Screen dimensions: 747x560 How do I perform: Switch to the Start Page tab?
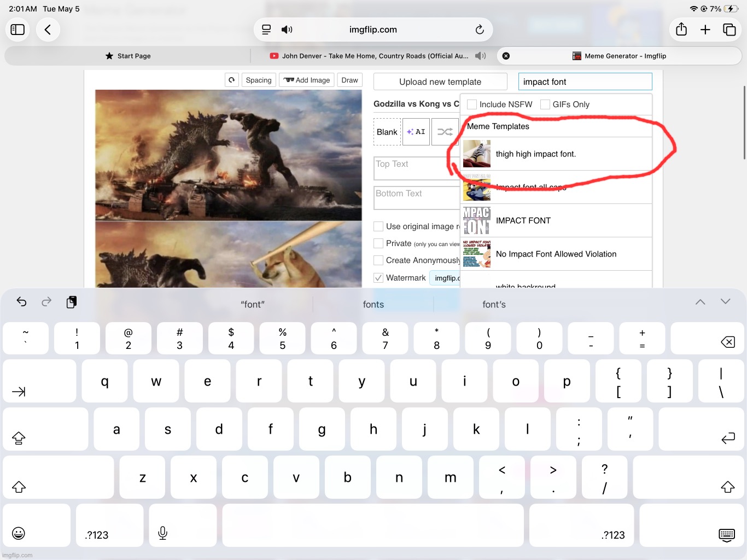tap(128, 56)
